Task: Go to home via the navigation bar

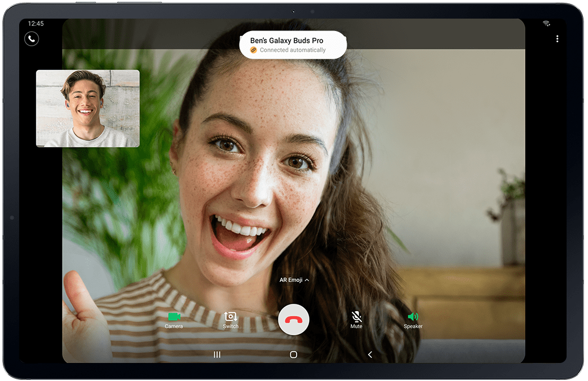Action: (294, 355)
